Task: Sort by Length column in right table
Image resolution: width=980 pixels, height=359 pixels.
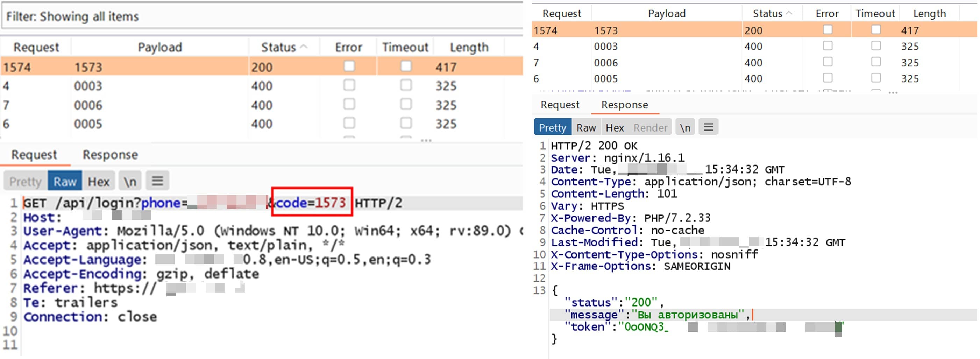Action: pos(929,14)
